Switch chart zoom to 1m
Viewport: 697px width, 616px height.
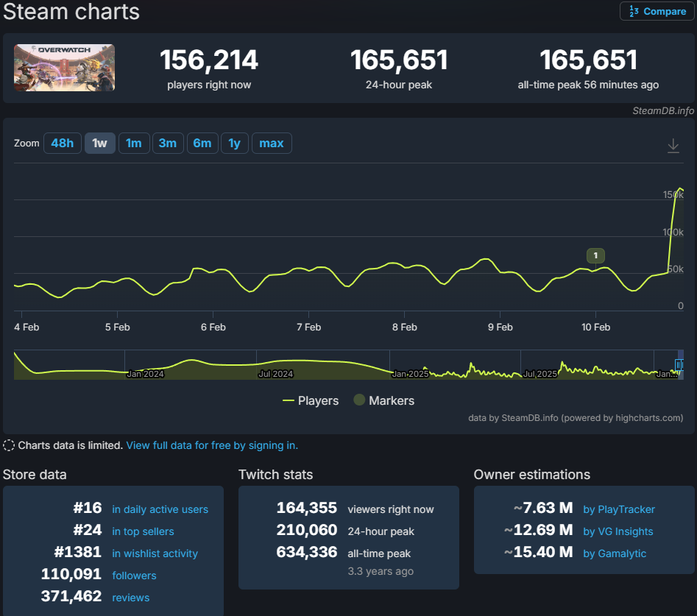[x=134, y=143]
